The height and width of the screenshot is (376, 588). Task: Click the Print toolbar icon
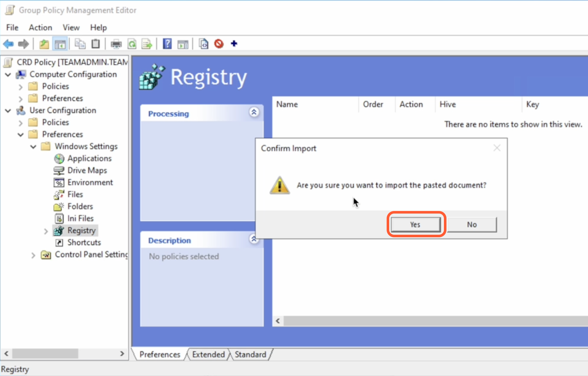coord(116,44)
